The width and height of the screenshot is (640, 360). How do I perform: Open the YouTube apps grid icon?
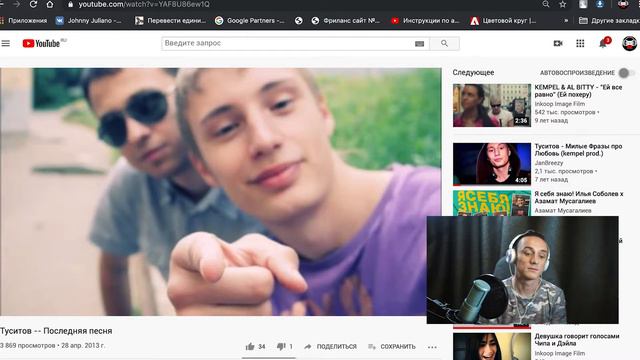580,43
